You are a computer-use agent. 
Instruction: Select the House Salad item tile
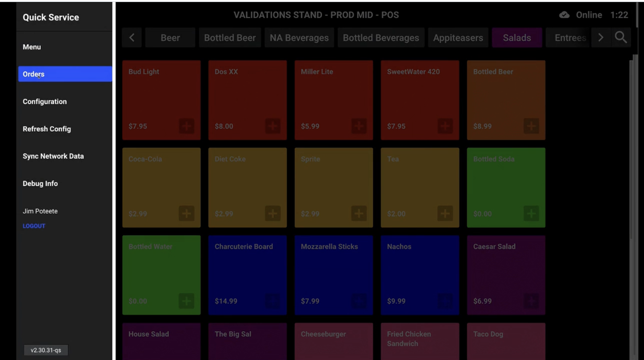pos(161,341)
